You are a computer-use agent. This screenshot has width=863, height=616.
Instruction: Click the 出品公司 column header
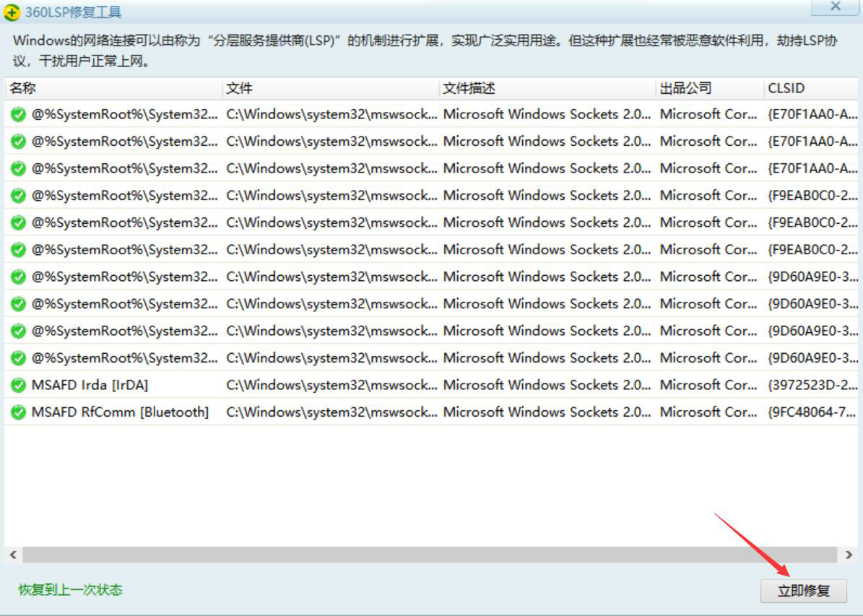coord(709,88)
